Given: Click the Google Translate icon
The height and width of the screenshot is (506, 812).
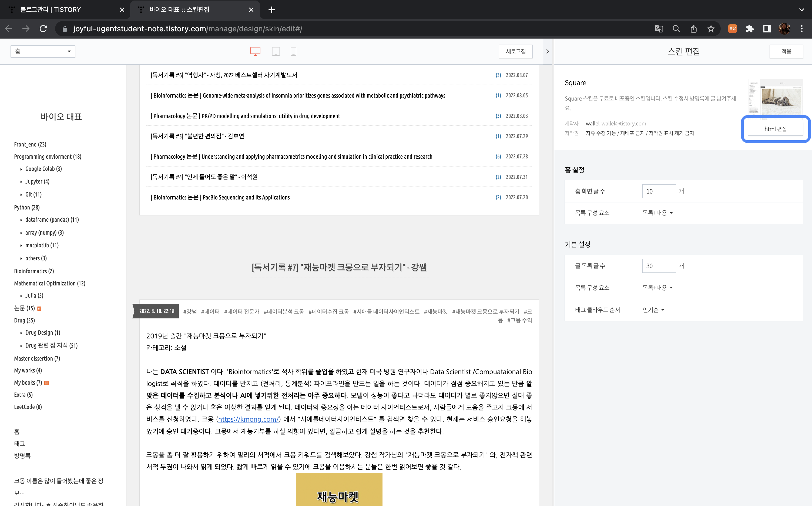Looking at the screenshot, I should coord(659,29).
